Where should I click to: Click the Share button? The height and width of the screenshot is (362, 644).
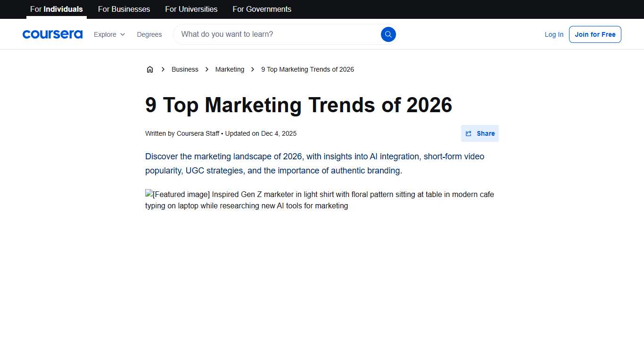(479, 133)
